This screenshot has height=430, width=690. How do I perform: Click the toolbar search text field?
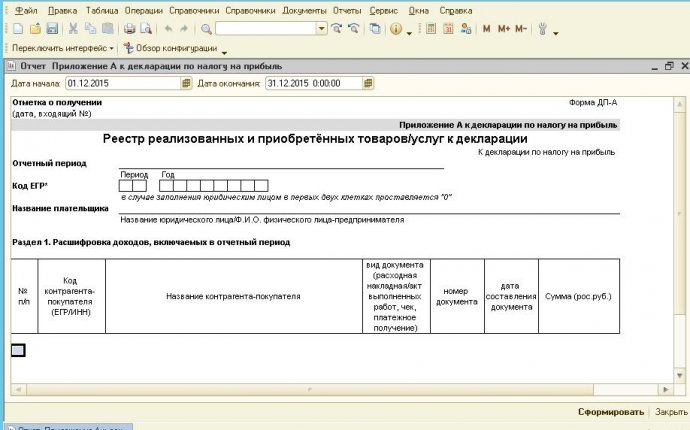click(266, 29)
